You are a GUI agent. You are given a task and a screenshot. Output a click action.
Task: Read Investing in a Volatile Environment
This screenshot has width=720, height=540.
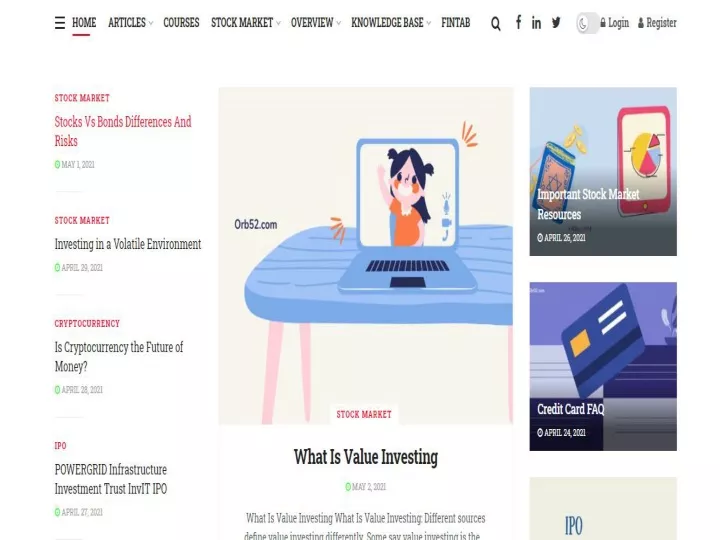[x=128, y=244]
